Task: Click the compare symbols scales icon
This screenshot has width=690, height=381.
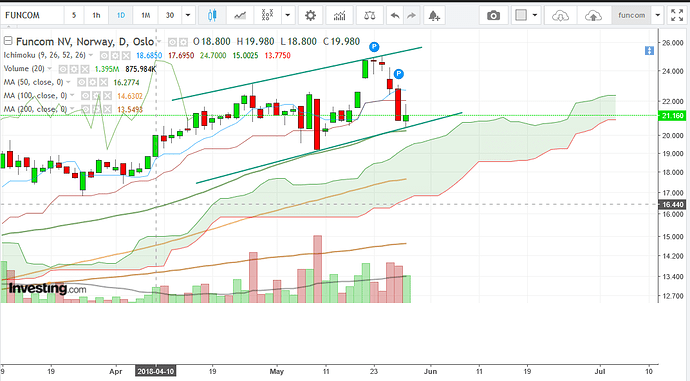Action: (x=370, y=15)
